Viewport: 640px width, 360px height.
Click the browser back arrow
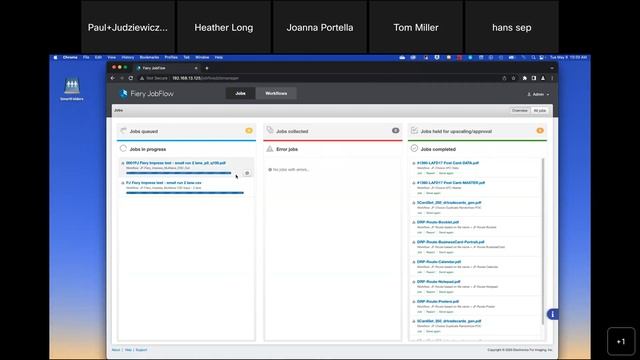click(x=113, y=78)
